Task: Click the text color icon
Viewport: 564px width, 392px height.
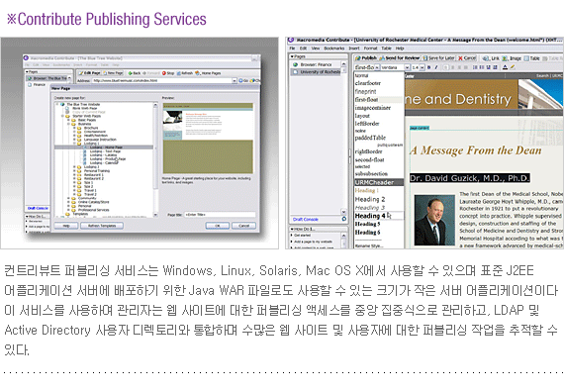Action: (x=505, y=67)
